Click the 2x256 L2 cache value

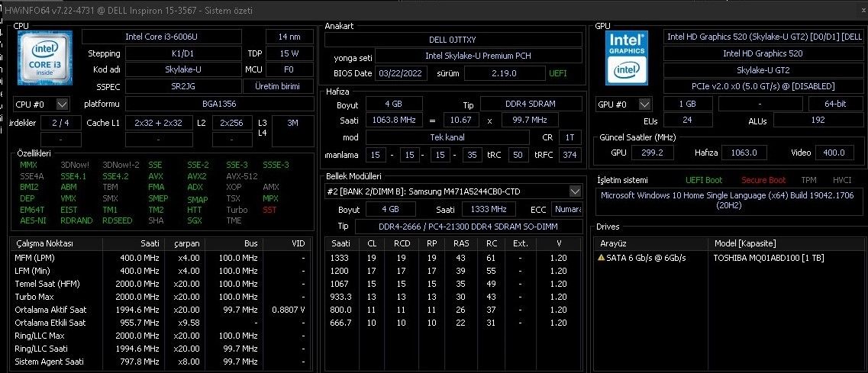click(x=231, y=124)
